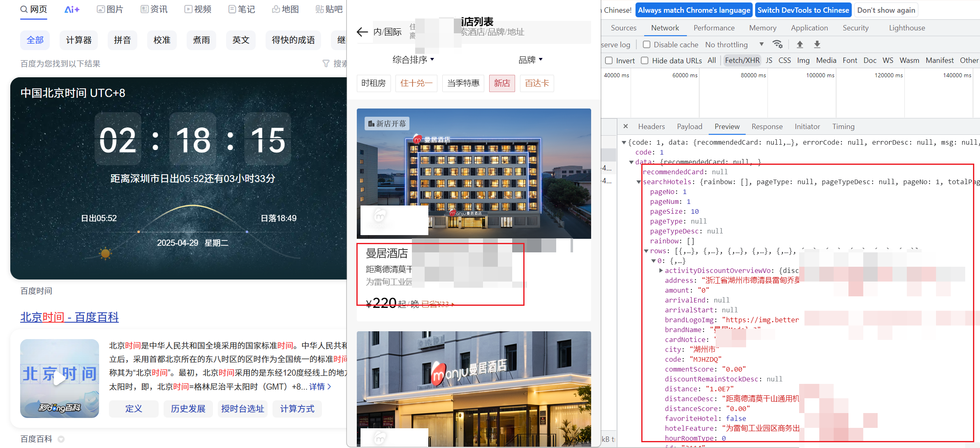Open the No throttling dropdown
Viewport: 980px width, 448px height.
[734, 44]
